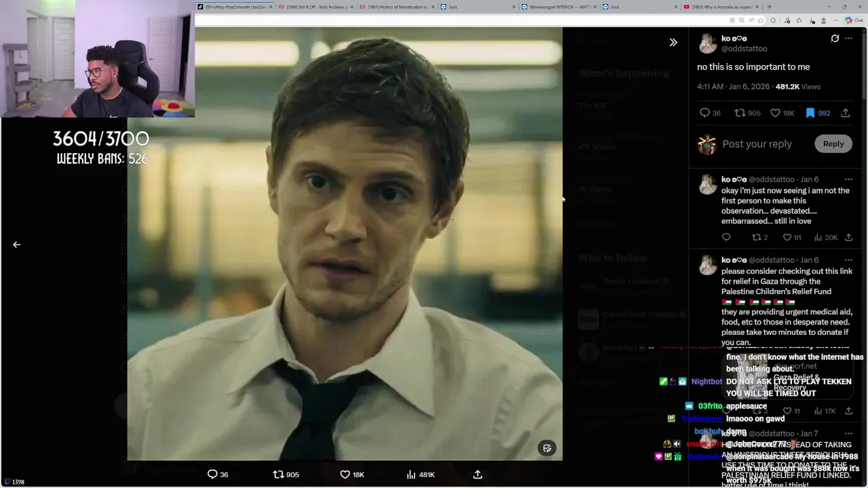The height and width of the screenshot is (488, 868).
Task: Open the image edit icon on the photo
Action: [x=547, y=448]
